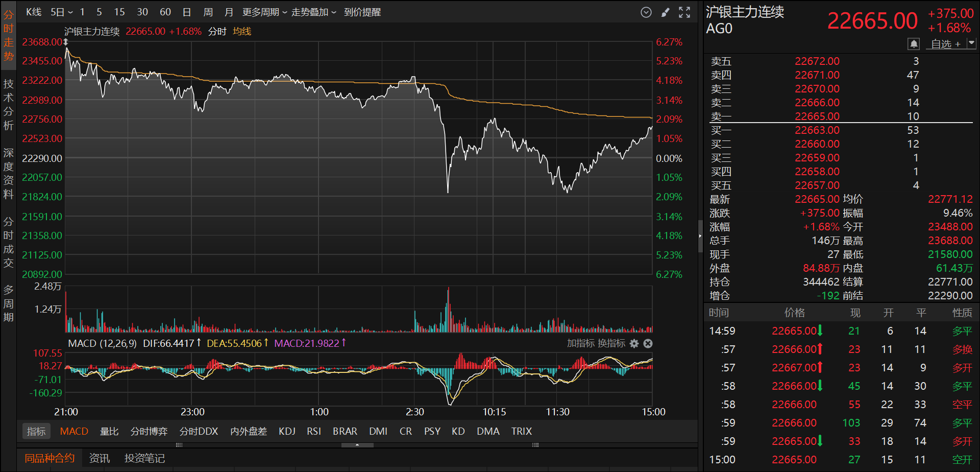The width and height of the screenshot is (980, 472).
Task: Select the 量比 indicator tab
Action: tap(109, 432)
